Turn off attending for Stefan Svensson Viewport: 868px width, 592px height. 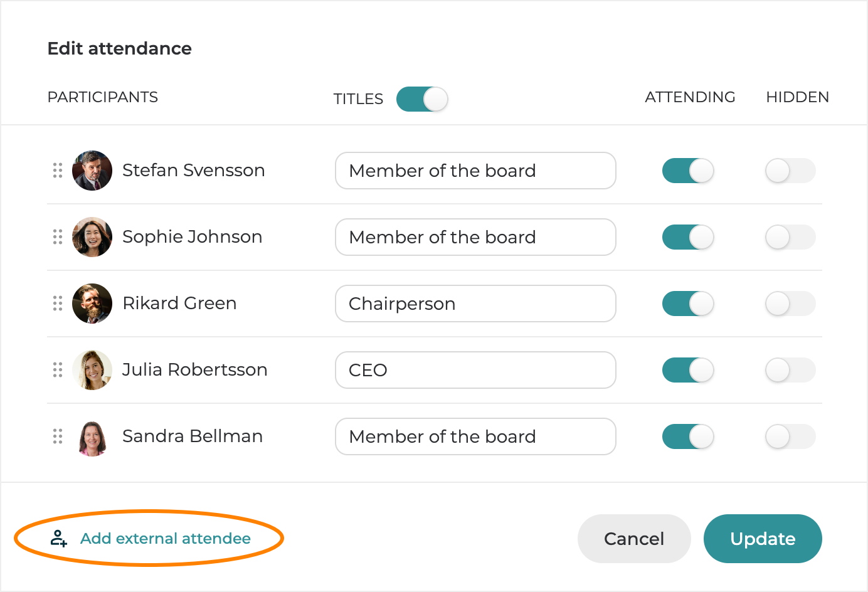click(x=688, y=171)
